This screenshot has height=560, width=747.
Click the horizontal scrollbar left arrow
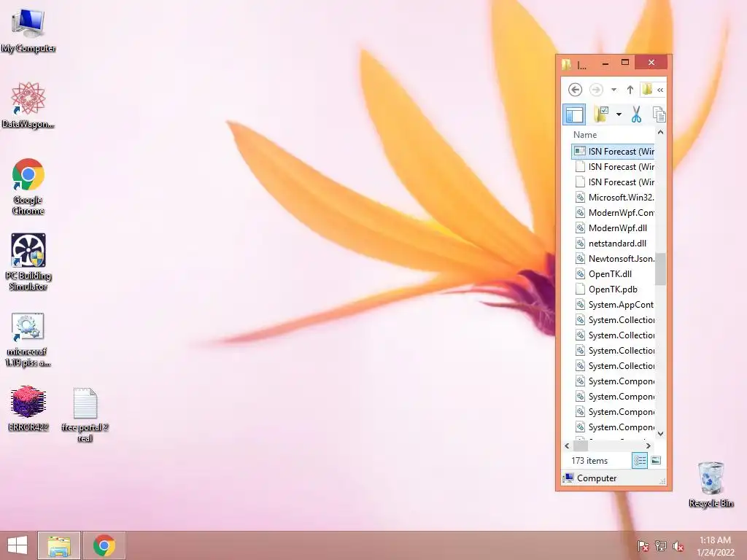coord(567,446)
